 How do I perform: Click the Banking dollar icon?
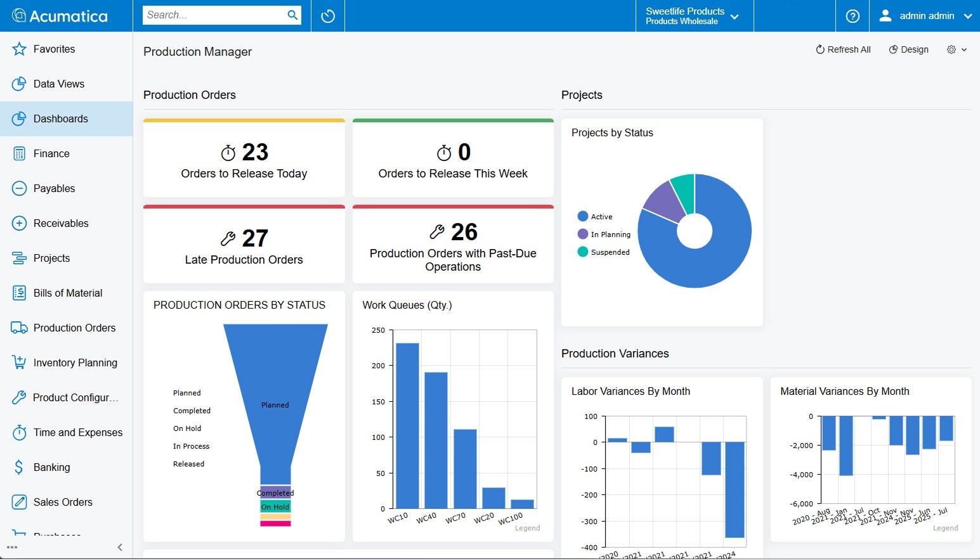19,467
